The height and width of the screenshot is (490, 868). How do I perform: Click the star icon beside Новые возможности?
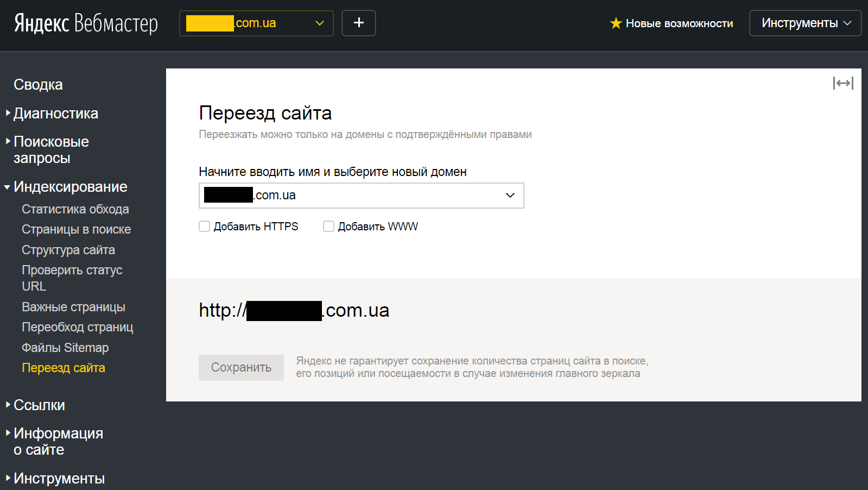[x=616, y=23]
